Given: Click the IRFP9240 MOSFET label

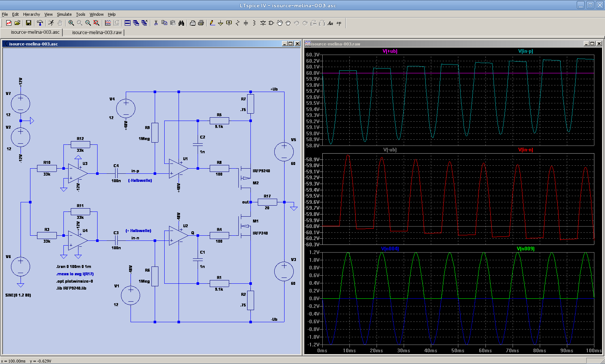Looking at the screenshot, I should coord(261,171).
